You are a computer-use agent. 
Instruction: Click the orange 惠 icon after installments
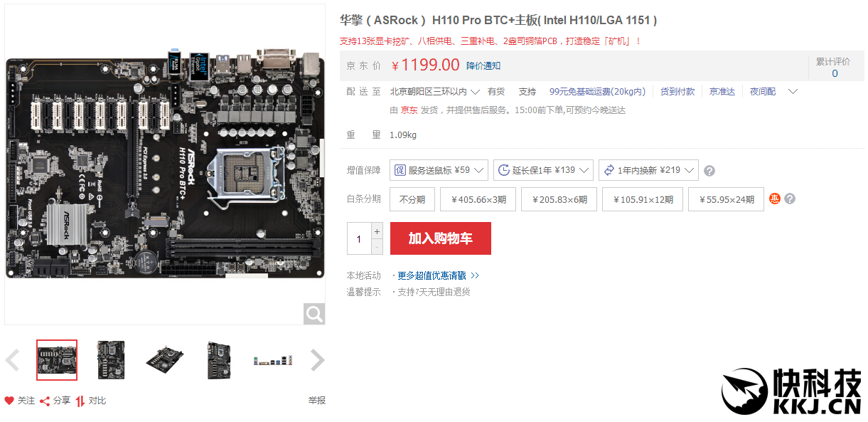click(775, 199)
